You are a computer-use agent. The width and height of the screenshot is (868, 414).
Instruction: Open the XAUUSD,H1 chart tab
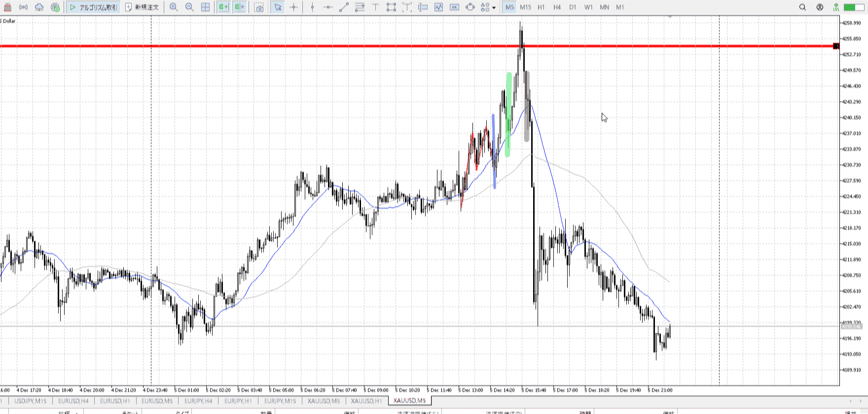366,401
